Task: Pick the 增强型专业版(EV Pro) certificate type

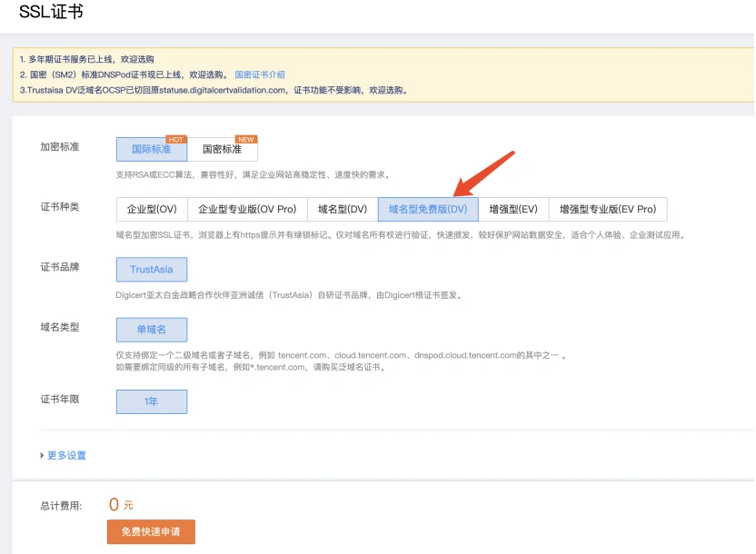Action: [x=607, y=209]
